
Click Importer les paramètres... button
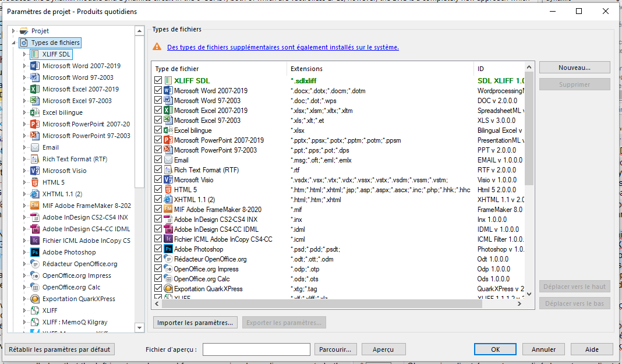195,323
